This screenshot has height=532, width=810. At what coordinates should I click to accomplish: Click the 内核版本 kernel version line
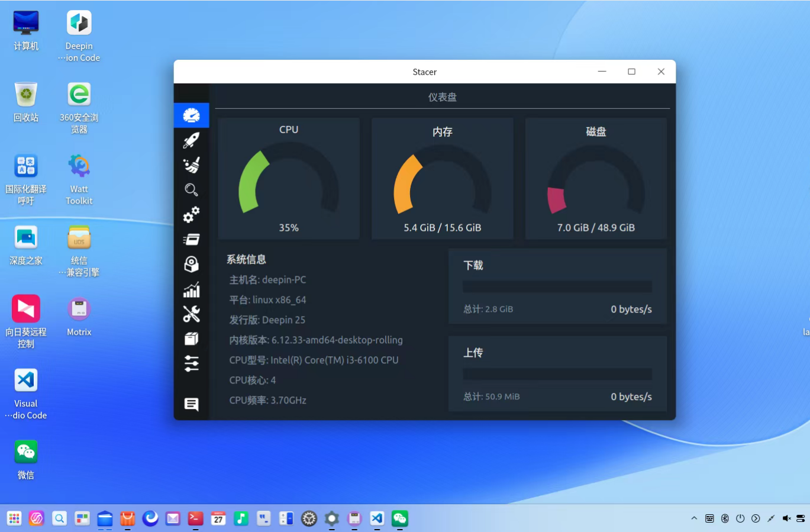tap(316, 340)
